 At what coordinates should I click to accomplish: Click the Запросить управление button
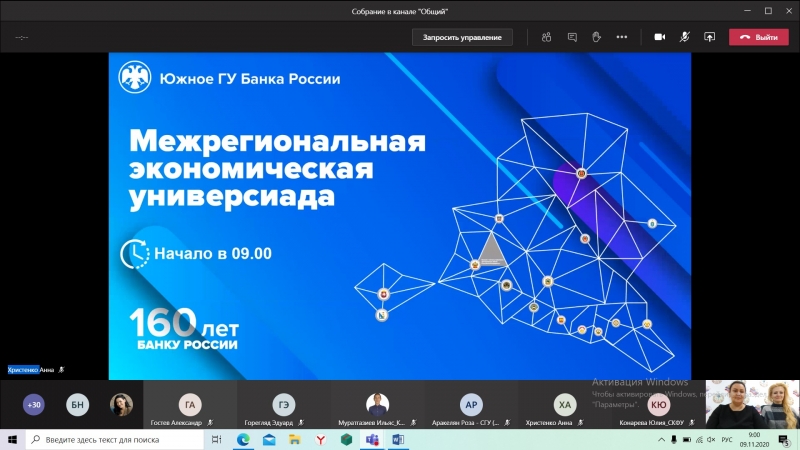click(462, 37)
